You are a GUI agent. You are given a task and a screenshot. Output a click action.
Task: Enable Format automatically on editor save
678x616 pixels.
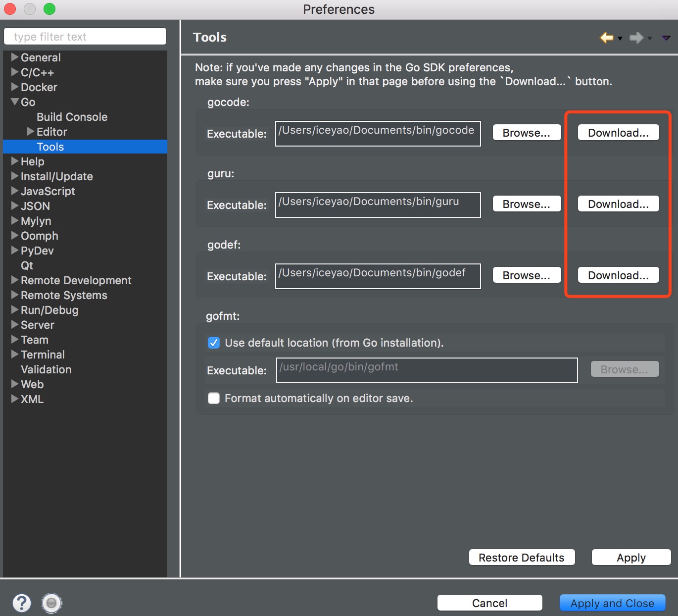pos(214,398)
